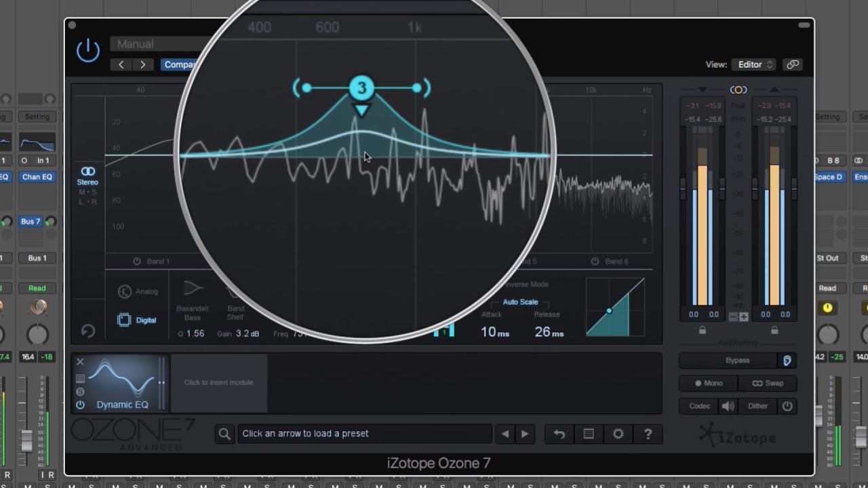Screen dimensions: 868x488
Task: Toggle Auto Scale option
Action: click(520, 302)
